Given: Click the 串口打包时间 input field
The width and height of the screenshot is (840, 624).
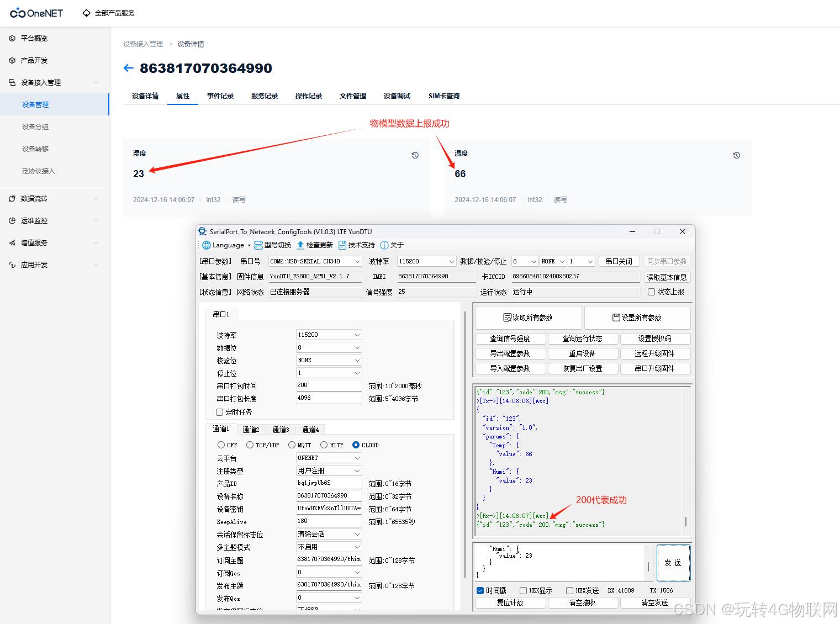Looking at the screenshot, I should pos(329,385).
